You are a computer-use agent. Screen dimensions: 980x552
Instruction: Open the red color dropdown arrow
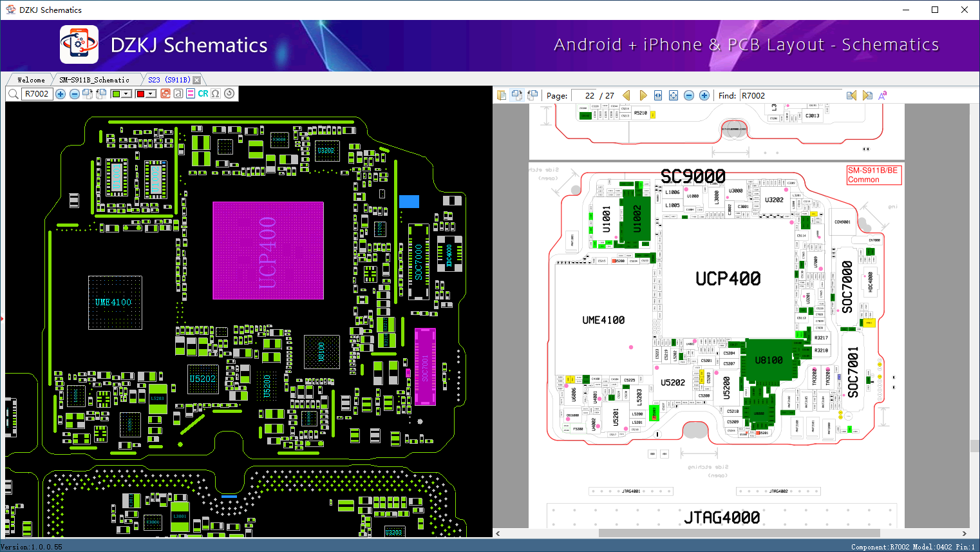coord(151,94)
